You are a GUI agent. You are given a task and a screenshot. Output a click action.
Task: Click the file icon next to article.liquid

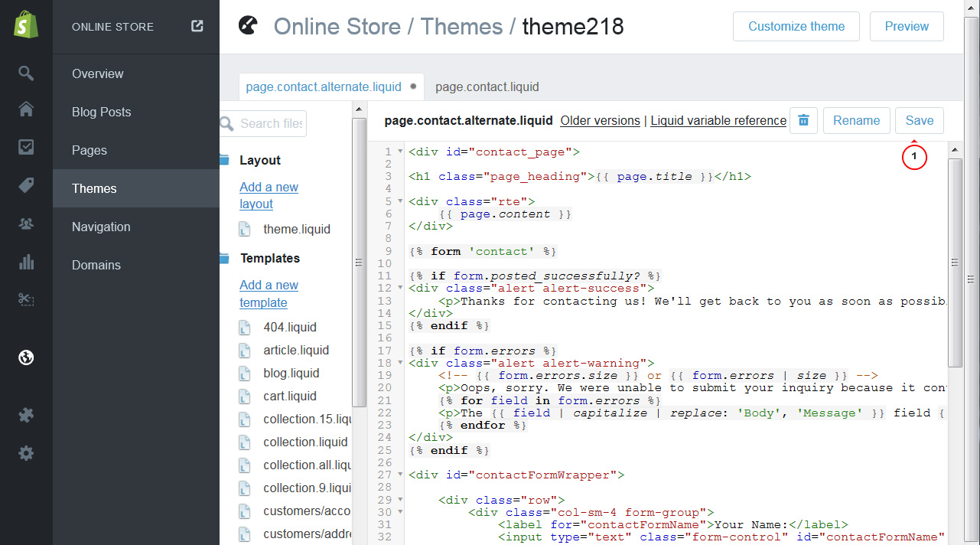[245, 350]
